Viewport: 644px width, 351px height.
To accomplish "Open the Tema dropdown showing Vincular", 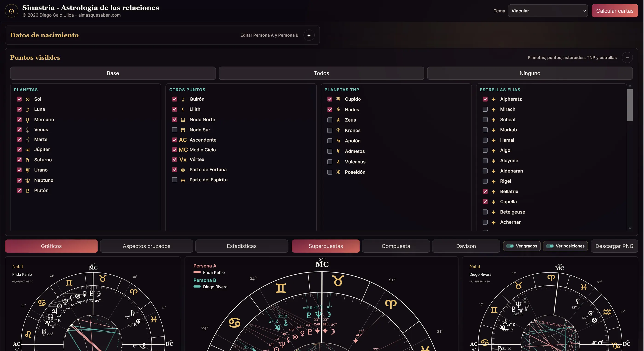I will point(548,11).
